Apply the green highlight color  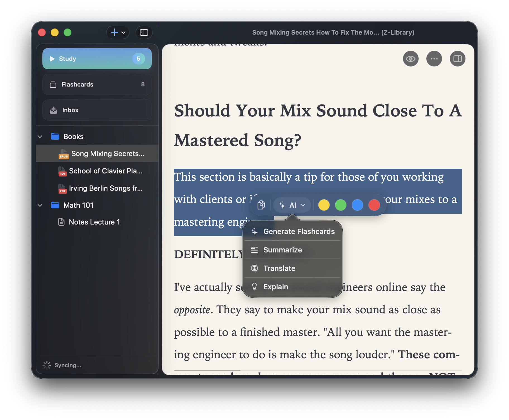point(340,205)
